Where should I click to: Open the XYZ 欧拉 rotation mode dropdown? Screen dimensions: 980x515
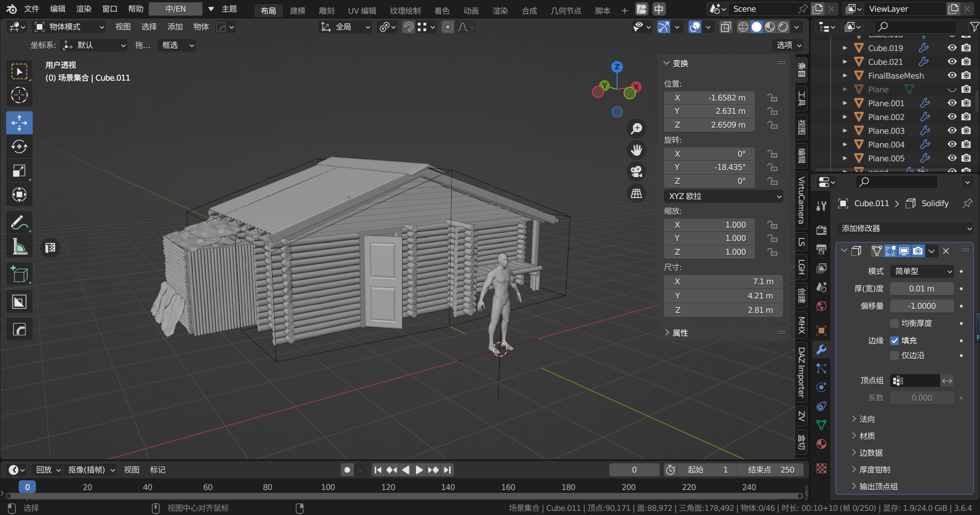point(723,196)
